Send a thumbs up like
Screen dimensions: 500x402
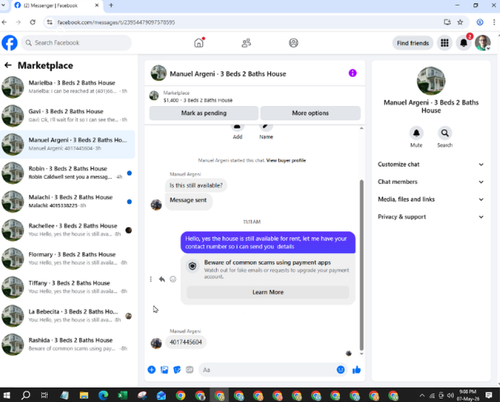click(x=356, y=369)
